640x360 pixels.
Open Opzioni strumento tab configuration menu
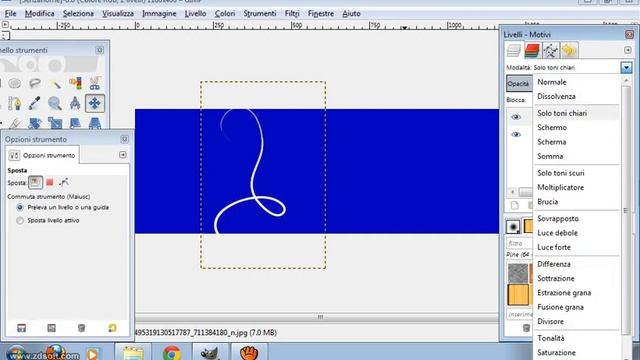123,155
